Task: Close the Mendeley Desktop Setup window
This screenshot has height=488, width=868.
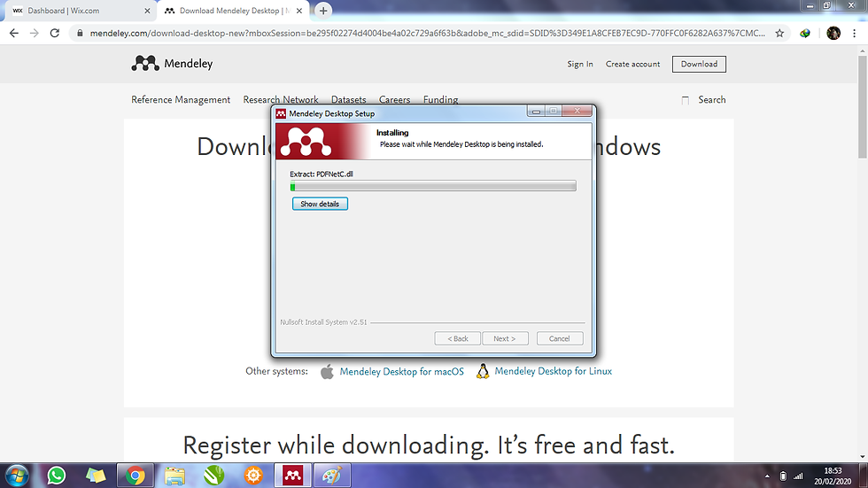Action: [x=577, y=112]
